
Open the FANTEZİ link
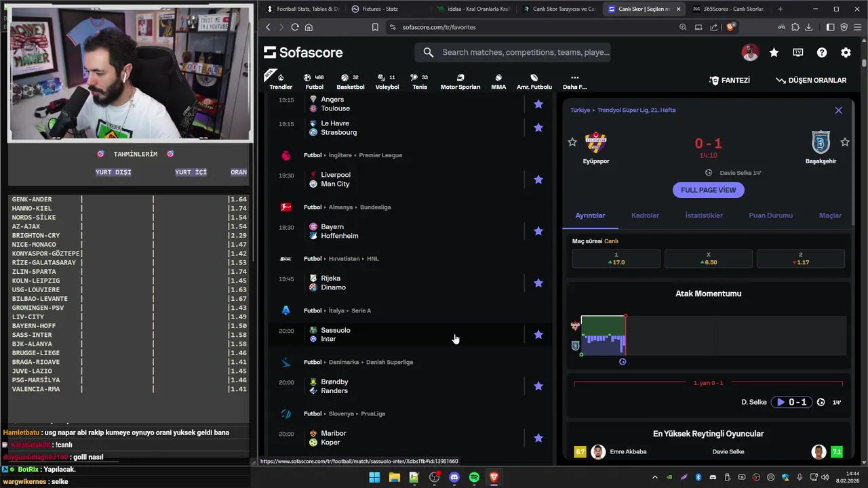729,80
